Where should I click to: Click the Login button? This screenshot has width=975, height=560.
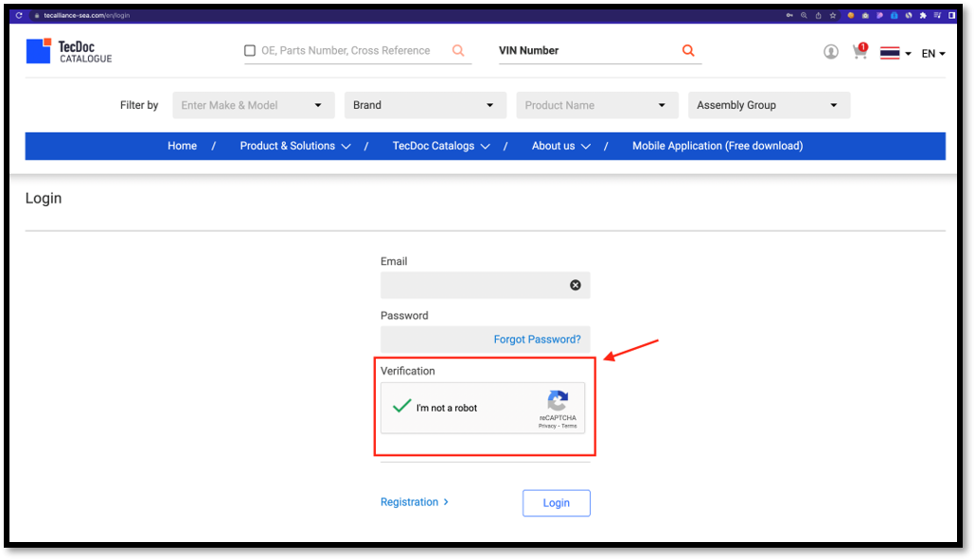tap(556, 503)
